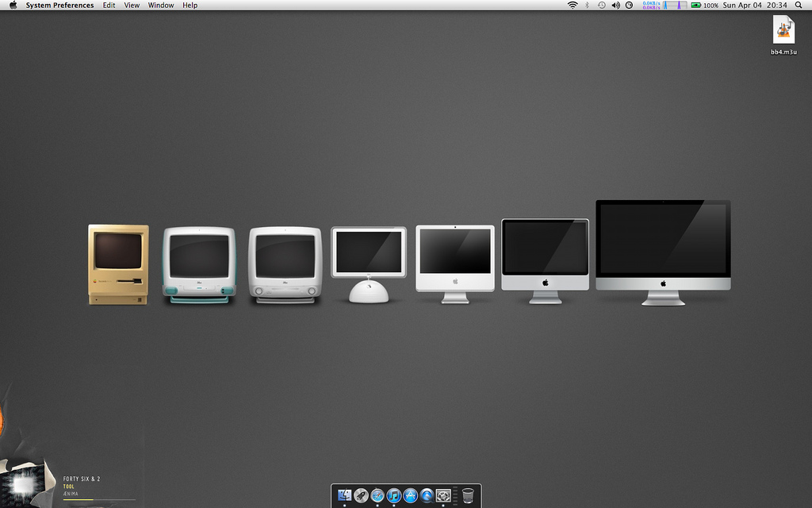Click the album art in music widget

(21, 483)
